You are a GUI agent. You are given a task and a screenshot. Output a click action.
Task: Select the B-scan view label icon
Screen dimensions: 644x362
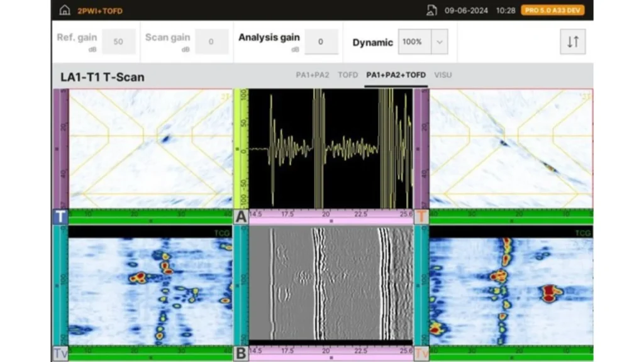pyautogui.click(x=241, y=353)
